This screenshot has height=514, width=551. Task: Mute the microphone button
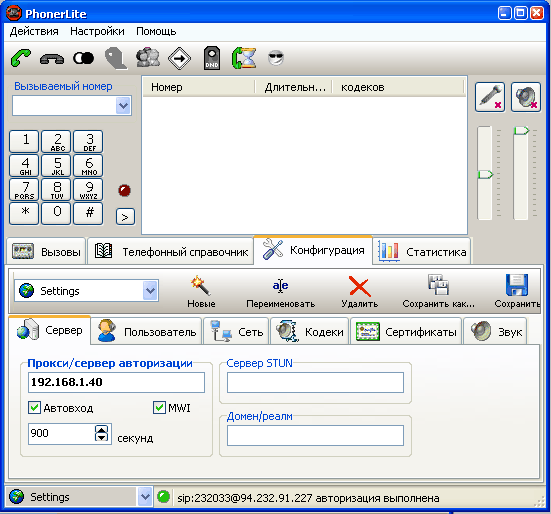tap(490, 97)
